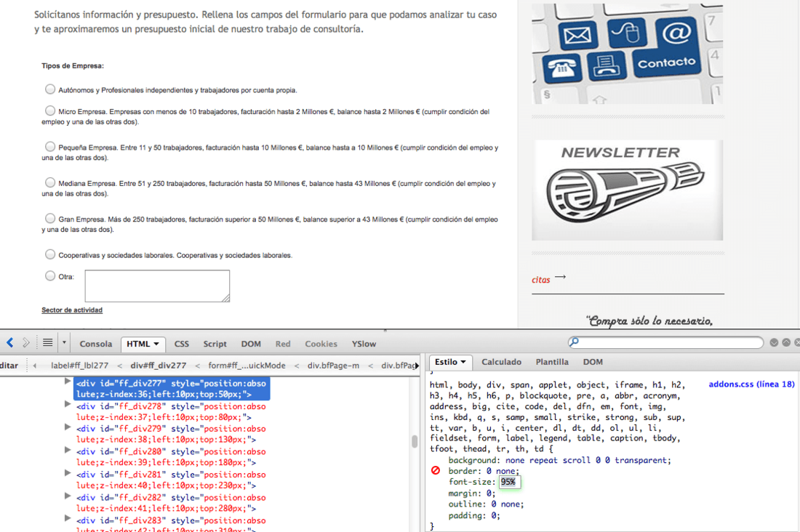Click the Newsletter newspaper image

[x=627, y=190]
